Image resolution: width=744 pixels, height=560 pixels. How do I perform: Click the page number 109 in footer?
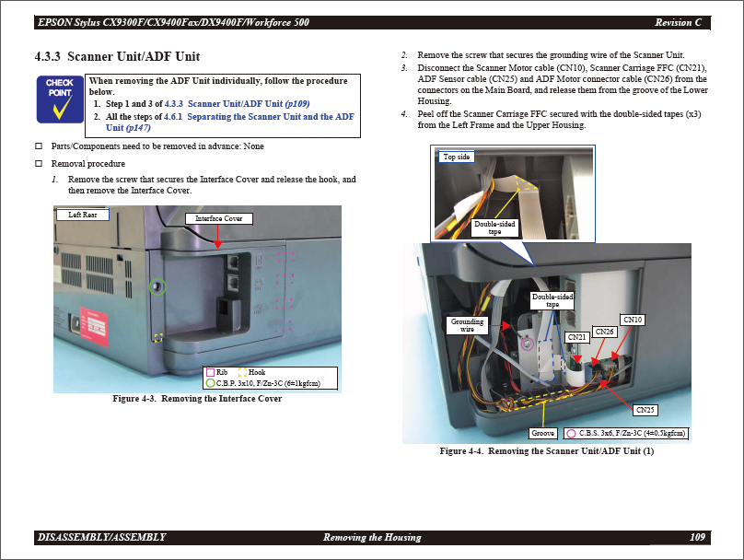[x=697, y=537]
